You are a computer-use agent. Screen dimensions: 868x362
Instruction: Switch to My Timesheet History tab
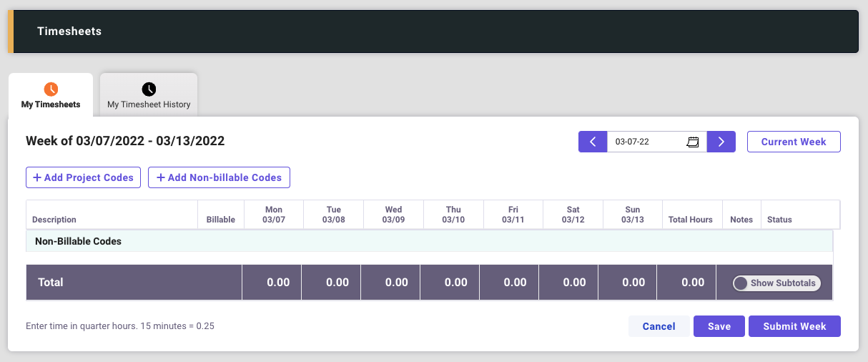click(x=149, y=104)
